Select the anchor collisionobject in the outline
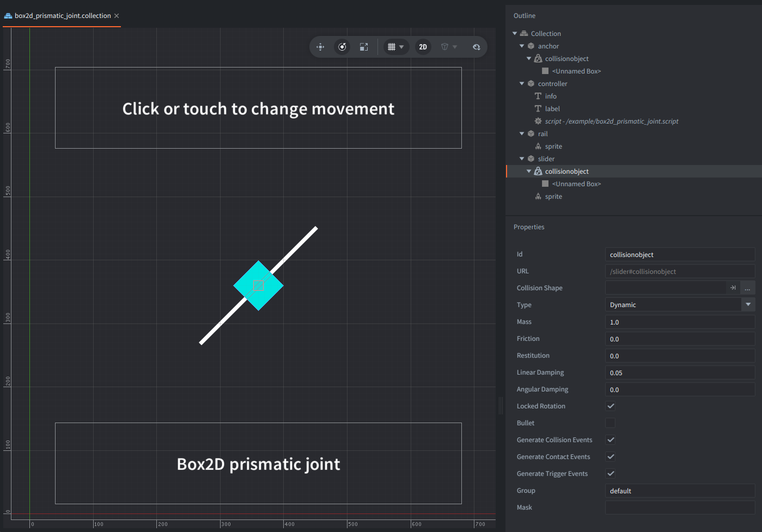Viewport: 762px width, 532px height. coord(566,59)
